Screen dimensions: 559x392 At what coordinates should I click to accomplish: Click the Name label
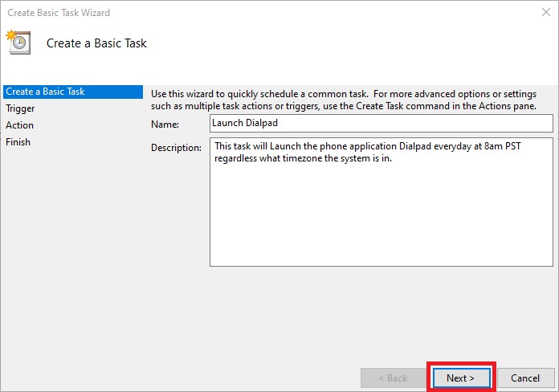pyautogui.click(x=165, y=125)
